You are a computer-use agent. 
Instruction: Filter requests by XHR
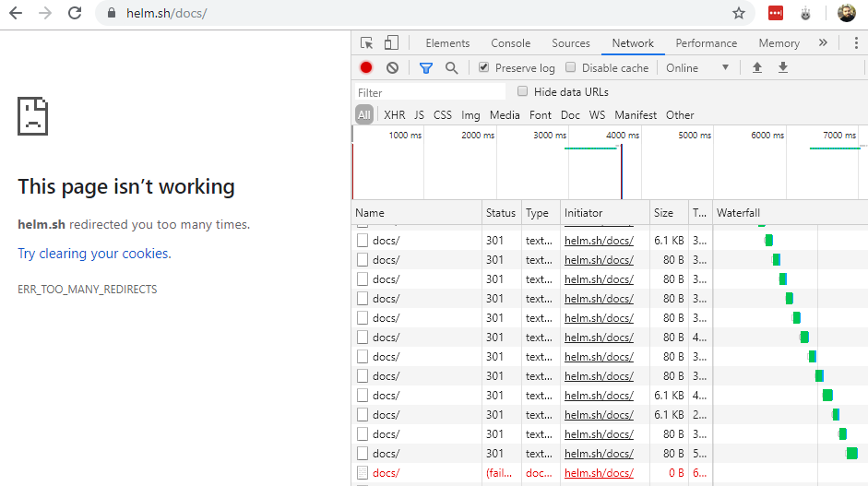[394, 115]
